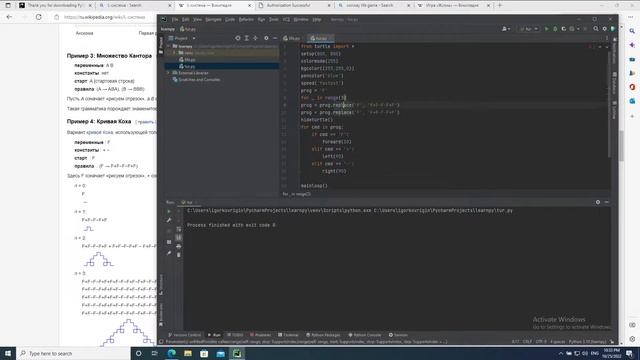640x360 pixels.
Task: Open user account dropdown arrow in toolbar
Action: click(509, 29)
